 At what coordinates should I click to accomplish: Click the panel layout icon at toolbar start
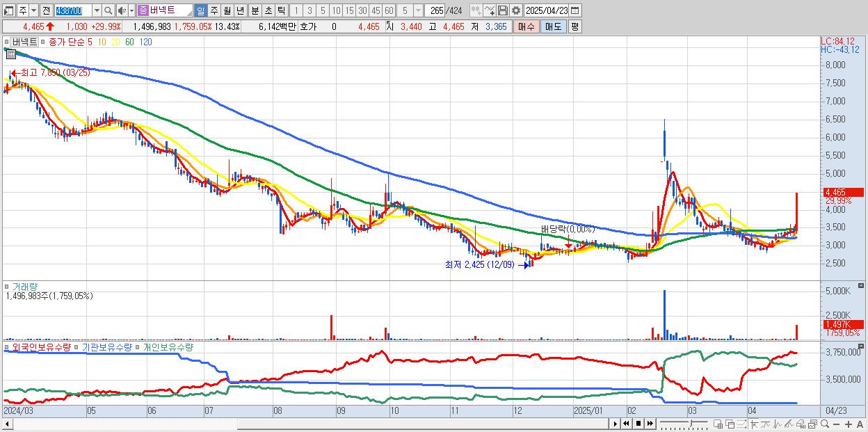pyautogui.click(x=8, y=10)
